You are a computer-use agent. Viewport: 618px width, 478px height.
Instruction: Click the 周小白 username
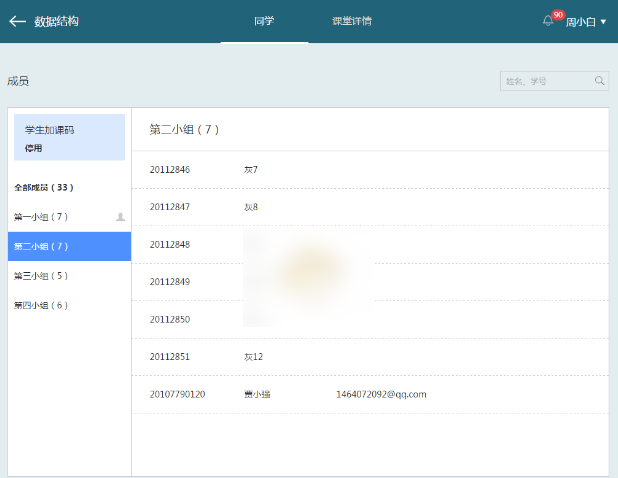(581, 22)
